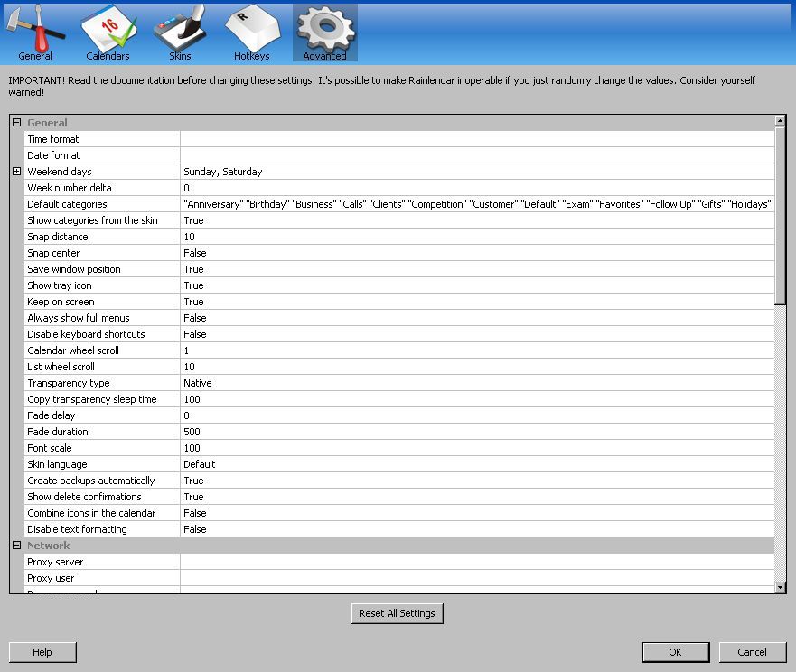Click the Proxy server input field
Viewport: 796px width, 672px height.
click(x=476, y=562)
